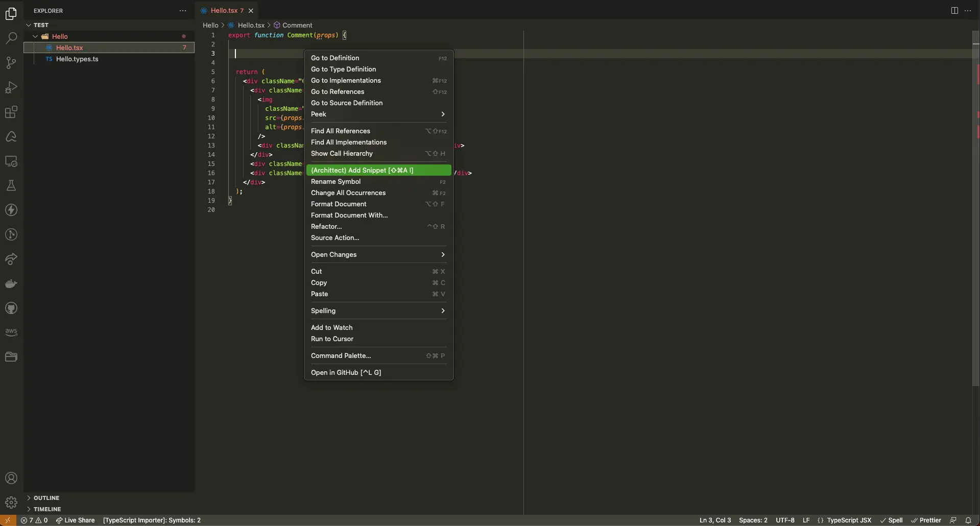Open Source Control view icon
The width and height of the screenshot is (980, 526).
pyautogui.click(x=11, y=63)
